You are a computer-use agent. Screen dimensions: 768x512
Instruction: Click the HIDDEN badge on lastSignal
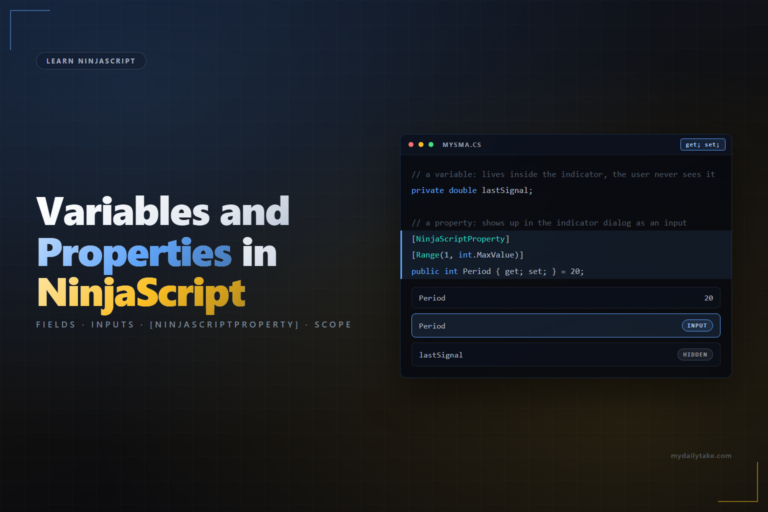click(695, 355)
